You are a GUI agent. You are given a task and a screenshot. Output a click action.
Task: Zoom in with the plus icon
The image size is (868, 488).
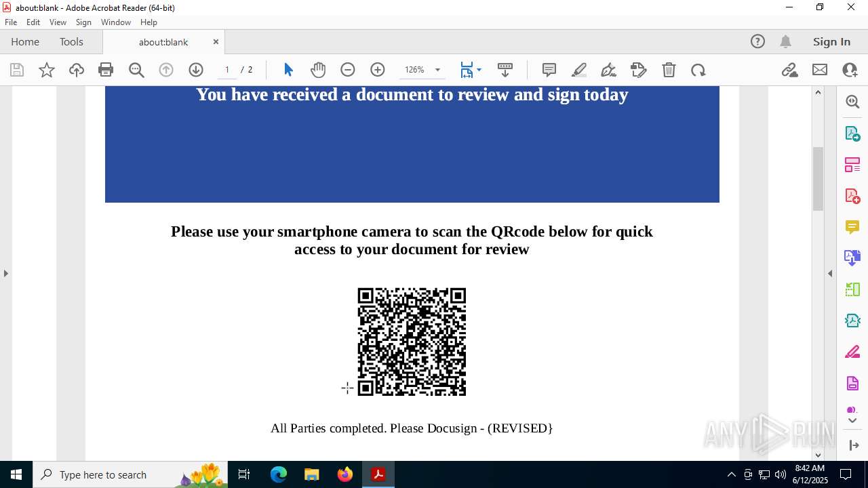[x=378, y=70]
